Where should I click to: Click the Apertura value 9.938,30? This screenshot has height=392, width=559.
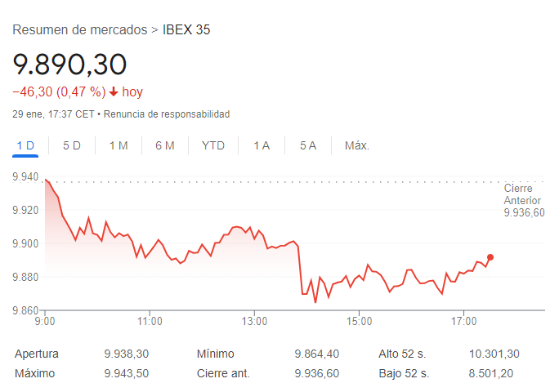(127, 354)
